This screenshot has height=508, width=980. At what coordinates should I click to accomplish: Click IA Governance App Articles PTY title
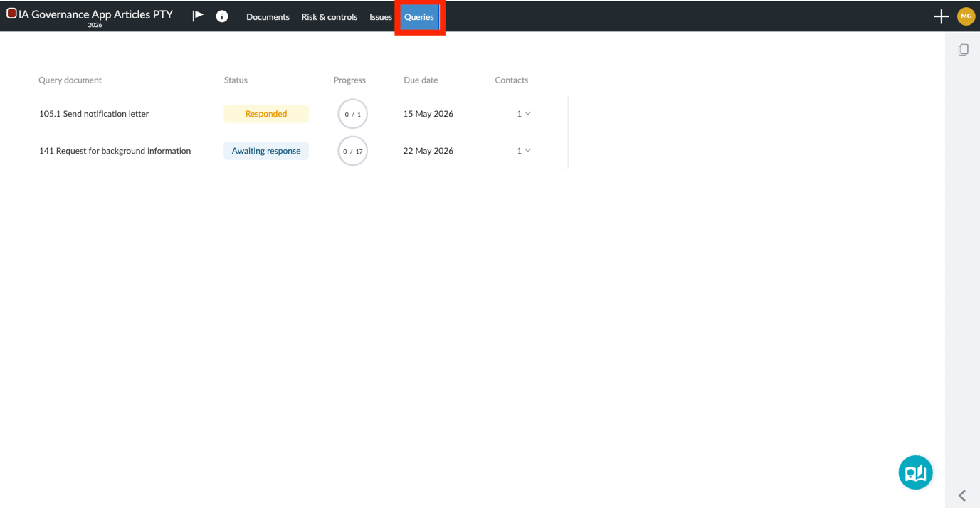coord(96,14)
